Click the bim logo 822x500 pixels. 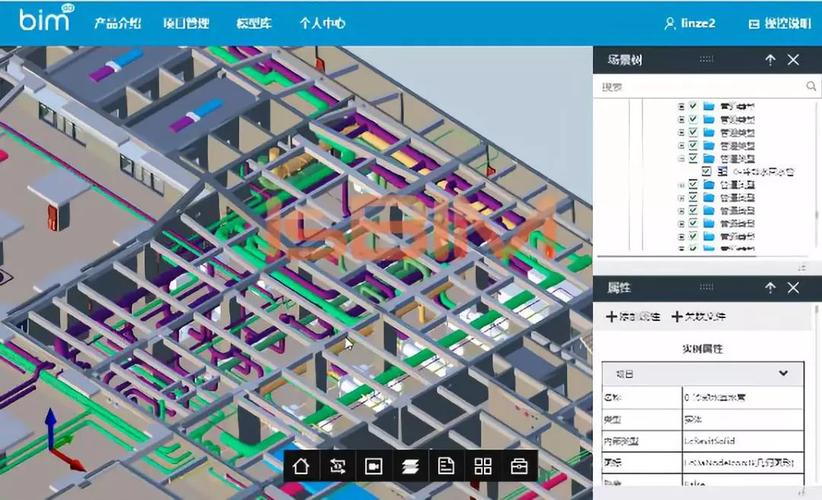(x=46, y=18)
